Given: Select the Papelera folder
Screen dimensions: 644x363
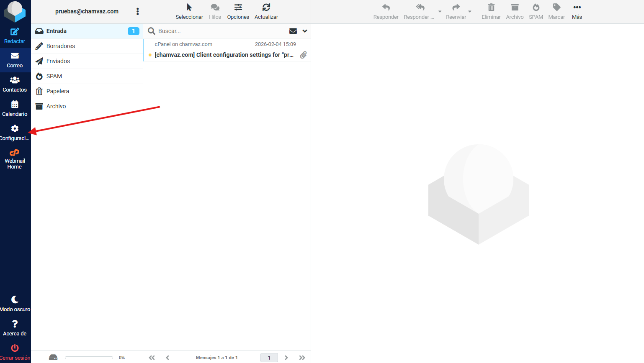Looking at the screenshot, I should point(58,91).
